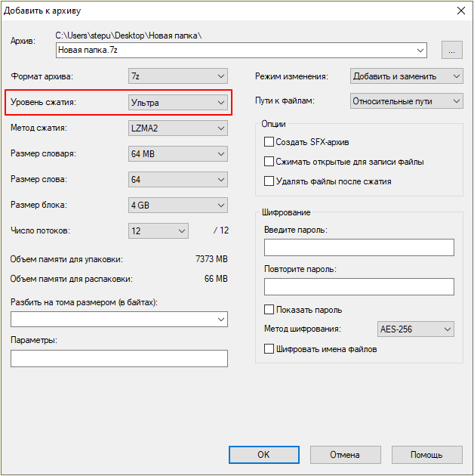Click the Шифрование group title
The height and width of the screenshot is (476, 474).
pyautogui.click(x=286, y=212)
